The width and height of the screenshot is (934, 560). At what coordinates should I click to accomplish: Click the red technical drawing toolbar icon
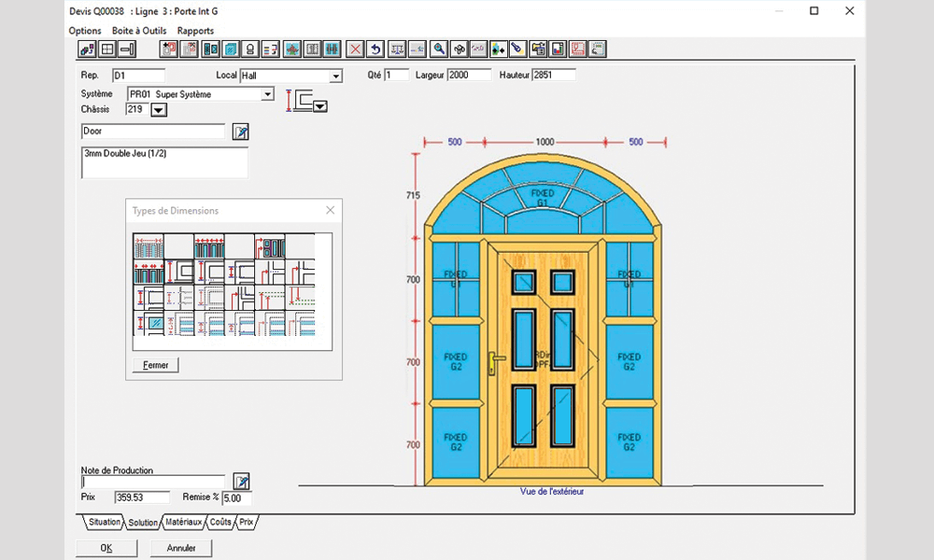tap(578, 49)
